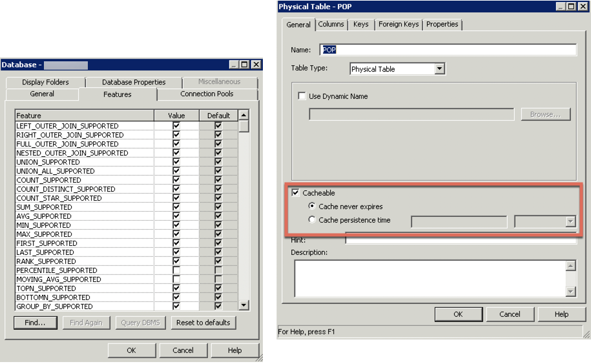Click the Hint input field

click(x=461, y=240)
